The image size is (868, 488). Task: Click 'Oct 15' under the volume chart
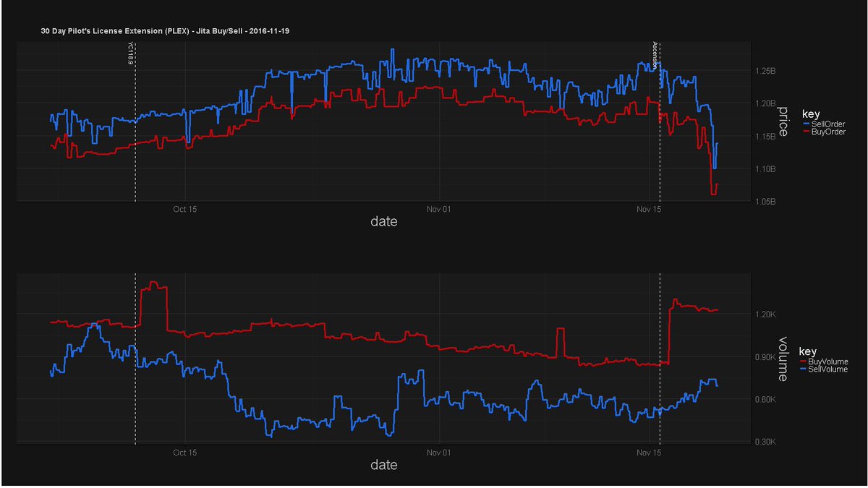pyautogui.click(x=185, y=453)
